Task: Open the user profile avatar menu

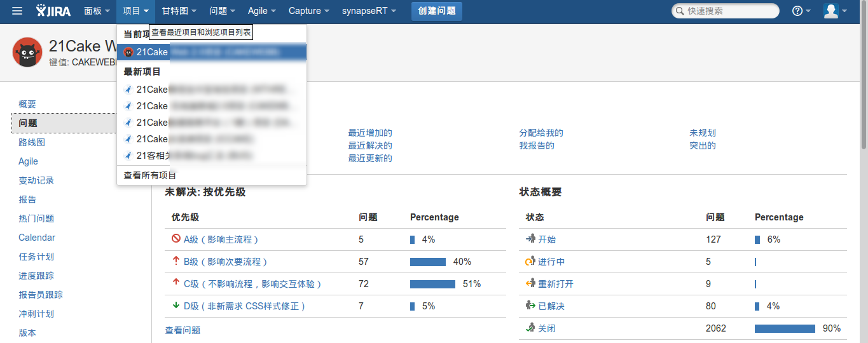Action: 835,11
